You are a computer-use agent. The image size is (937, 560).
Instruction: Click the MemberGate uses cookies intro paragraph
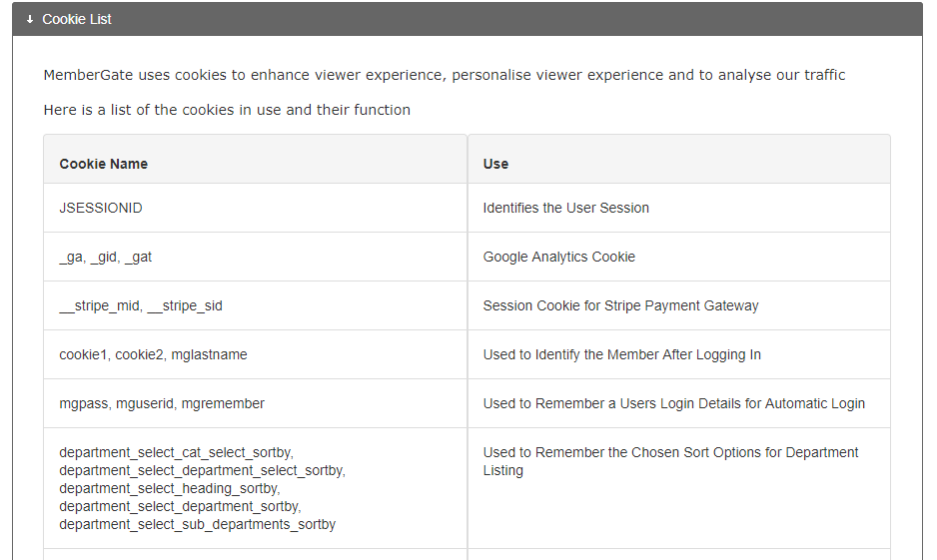(445, 75)
